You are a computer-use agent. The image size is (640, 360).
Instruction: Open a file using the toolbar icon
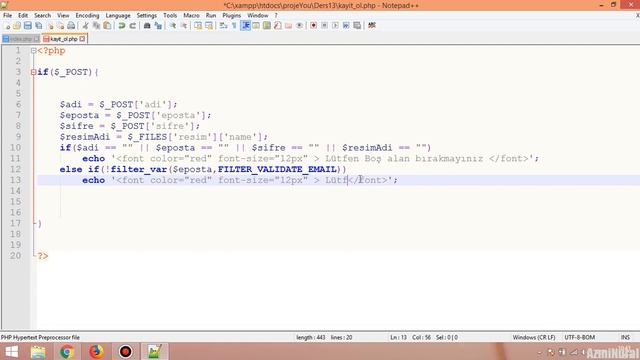17,26
